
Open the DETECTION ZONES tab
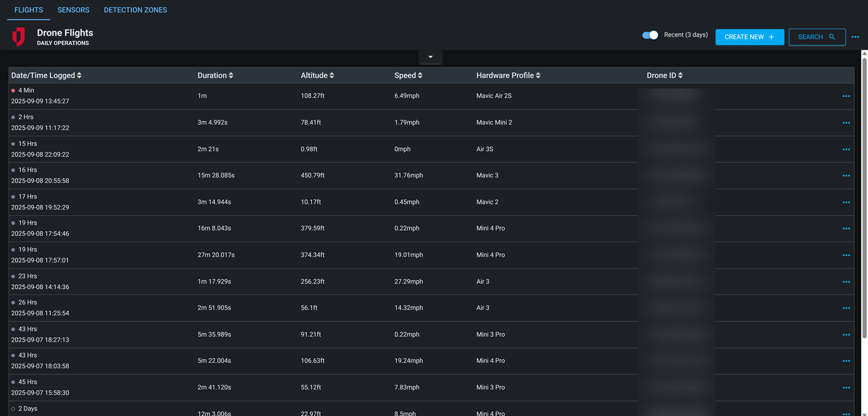pos(135,10)
